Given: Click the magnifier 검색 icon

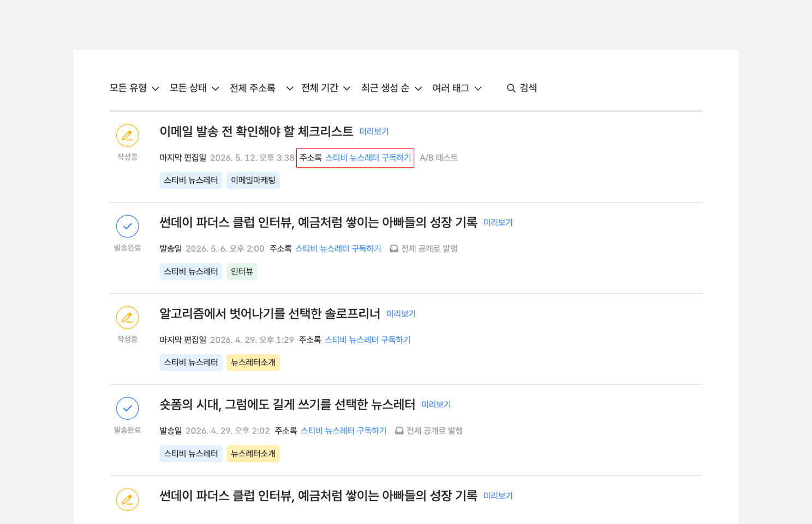Looking at the screenshot, I should click(x=511, y=88).
